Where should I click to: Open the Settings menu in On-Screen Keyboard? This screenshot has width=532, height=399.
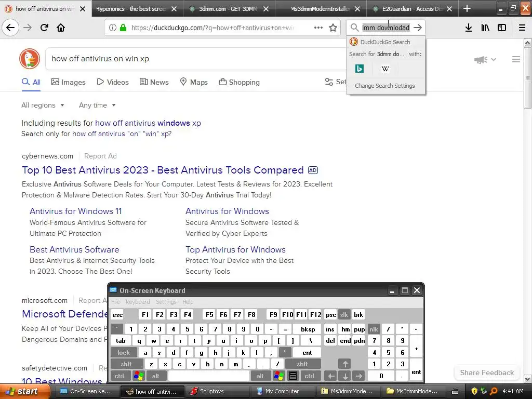pos(166,302)
